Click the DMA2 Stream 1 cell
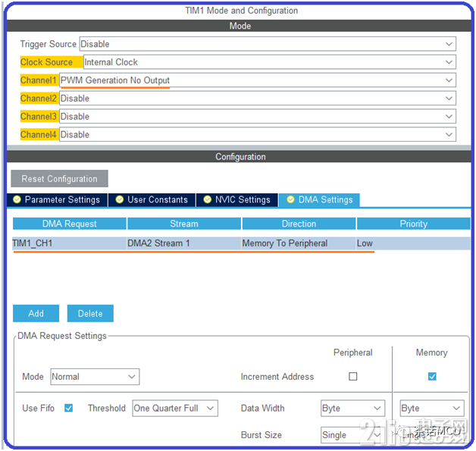The image size is (476, 451). point(184,243)
